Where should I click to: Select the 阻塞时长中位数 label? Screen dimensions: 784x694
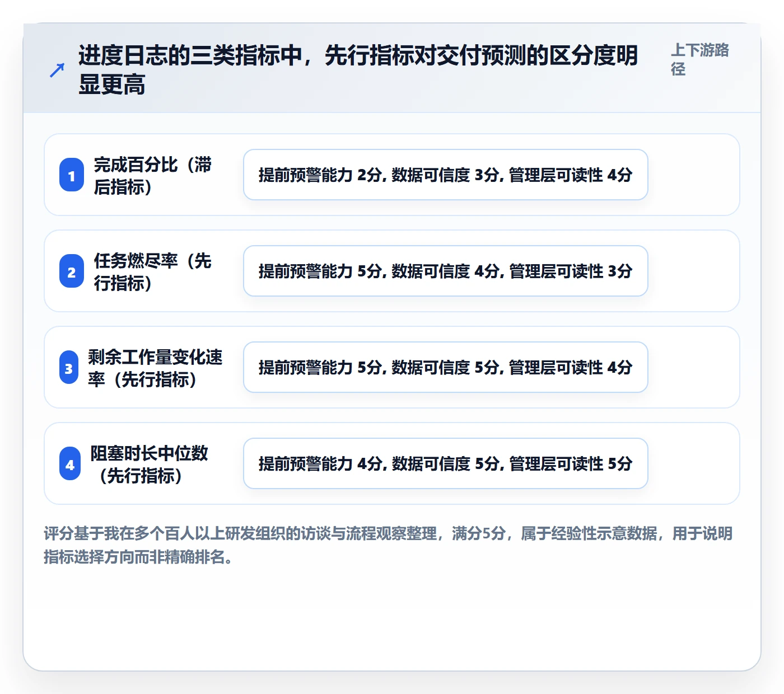[149, 464]
